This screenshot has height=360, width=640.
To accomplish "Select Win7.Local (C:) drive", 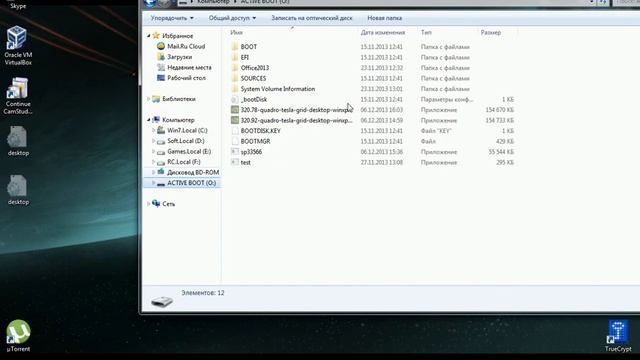I will (x=187, y=130).
